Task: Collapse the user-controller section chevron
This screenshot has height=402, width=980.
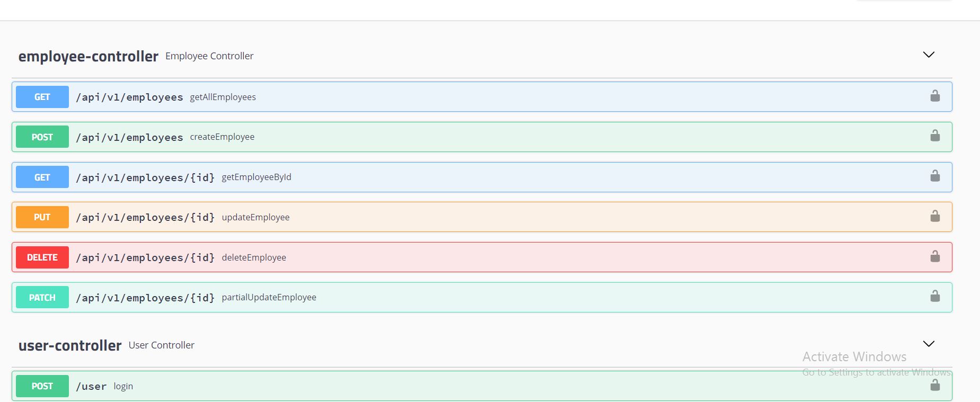Action: pyautogui.click(x=929, y=344)
